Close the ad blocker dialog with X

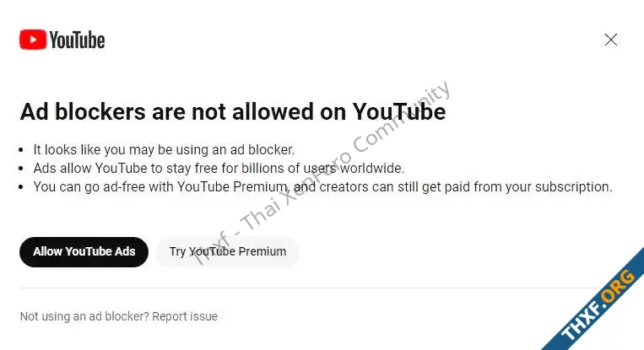click(611, 40)
